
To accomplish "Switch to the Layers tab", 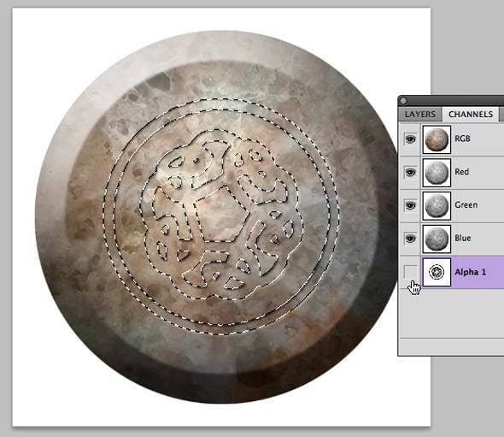I will (419, 115).
